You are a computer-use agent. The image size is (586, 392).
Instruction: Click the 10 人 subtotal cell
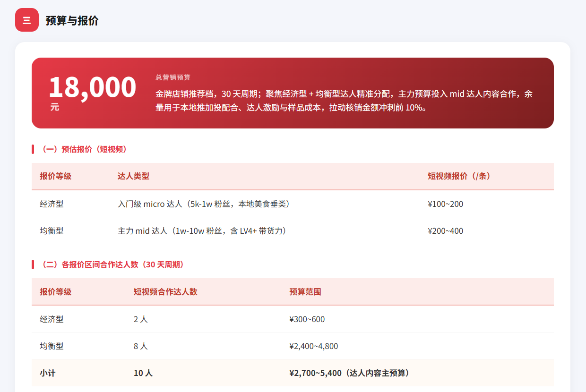point(143,373)
